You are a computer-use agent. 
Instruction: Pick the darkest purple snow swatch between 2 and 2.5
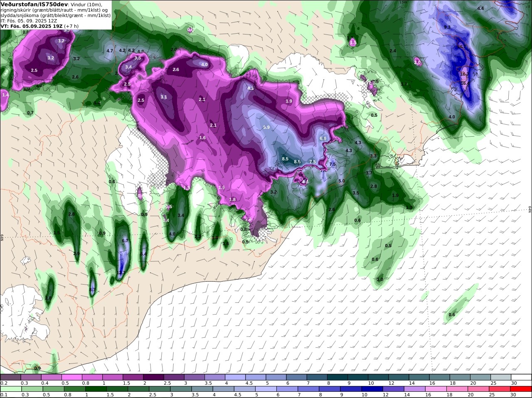pos(154,377)
